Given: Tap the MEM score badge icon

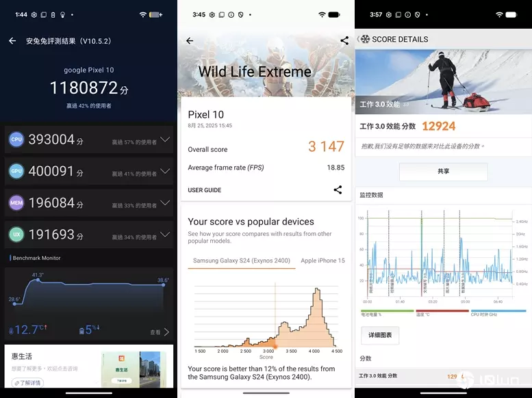Looking at the screenshot, I should click(x=16, y=202).
